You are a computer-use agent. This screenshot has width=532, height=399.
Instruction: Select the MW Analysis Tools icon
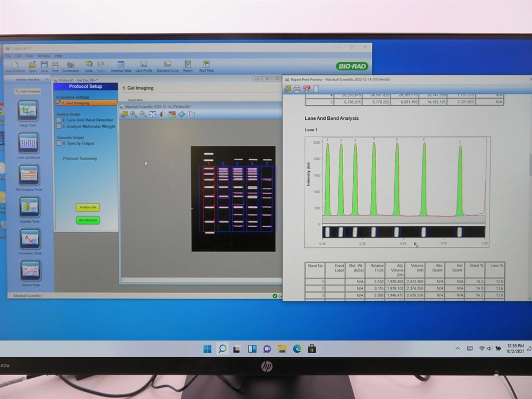point(29,175)
